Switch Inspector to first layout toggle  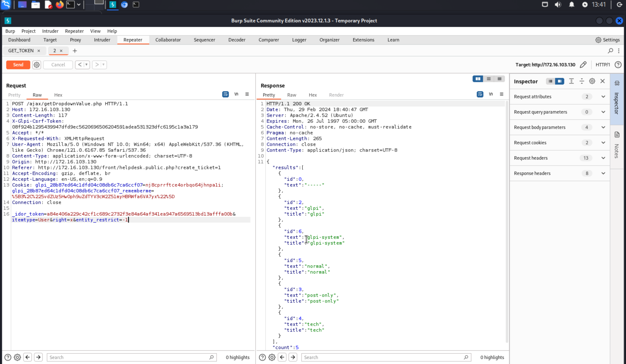click(551, 81)
